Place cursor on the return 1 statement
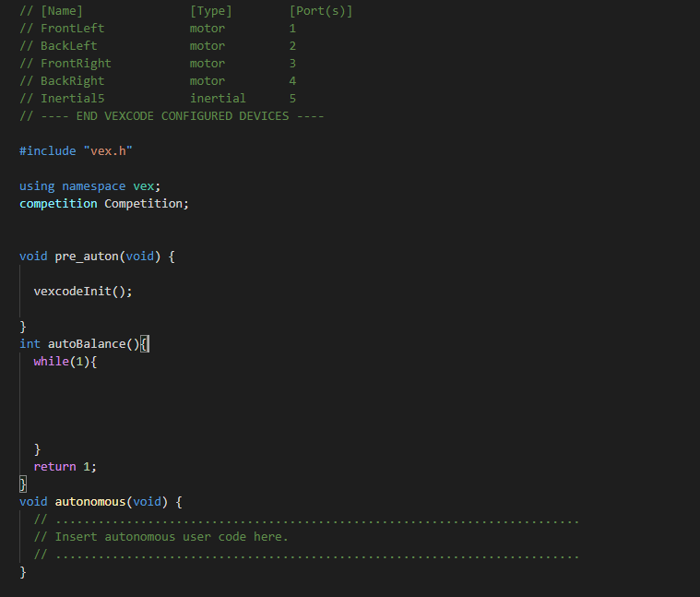The image size is (700, 597). pyautogui.click(x=65, y=466)
